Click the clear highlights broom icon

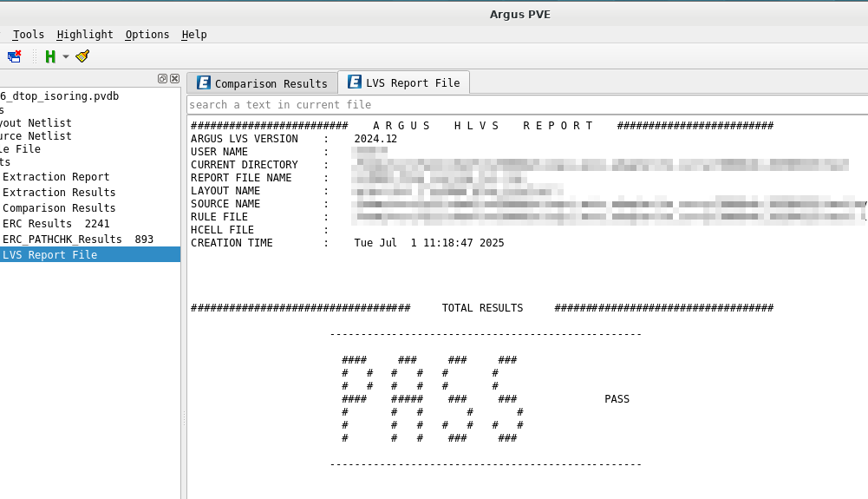(x=82, y=56)
